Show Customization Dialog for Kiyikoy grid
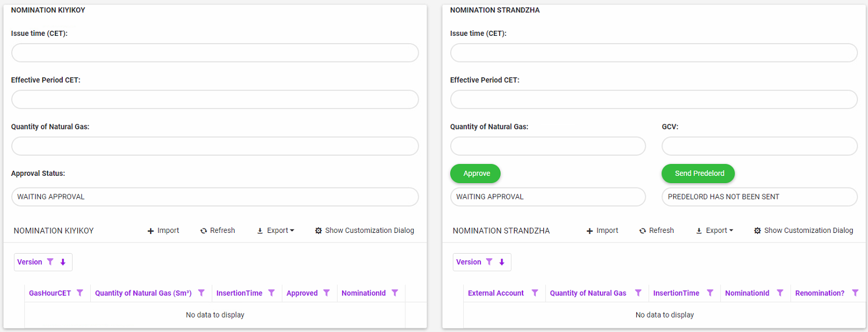868x332 pixels. point(365,231)
